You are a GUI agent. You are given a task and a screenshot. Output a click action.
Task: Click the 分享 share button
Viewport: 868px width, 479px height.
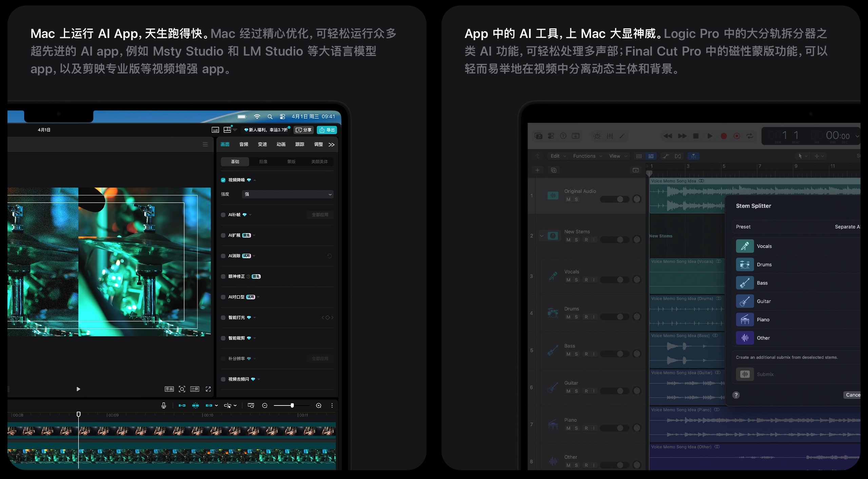[x=303, y=130]
